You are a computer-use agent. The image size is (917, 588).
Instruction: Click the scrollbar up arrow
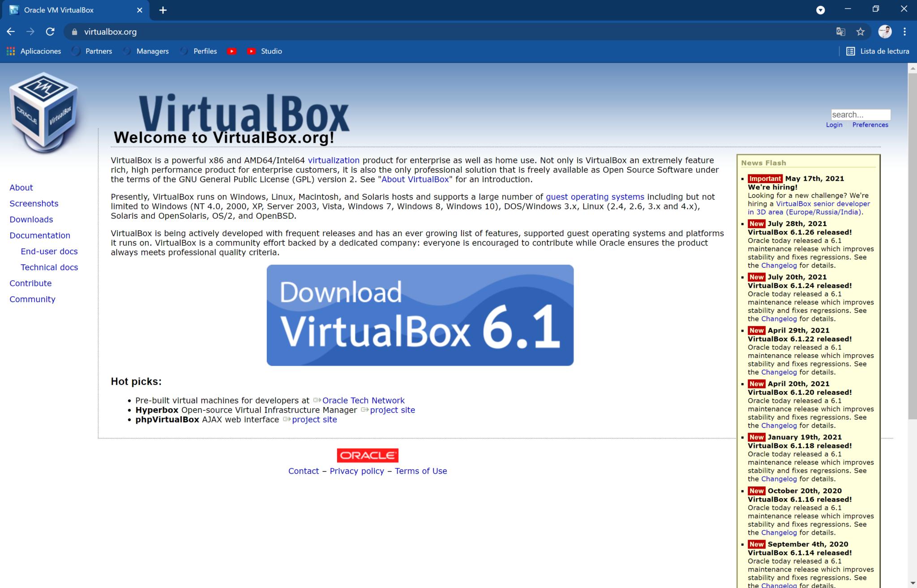(x=913, y=68)
